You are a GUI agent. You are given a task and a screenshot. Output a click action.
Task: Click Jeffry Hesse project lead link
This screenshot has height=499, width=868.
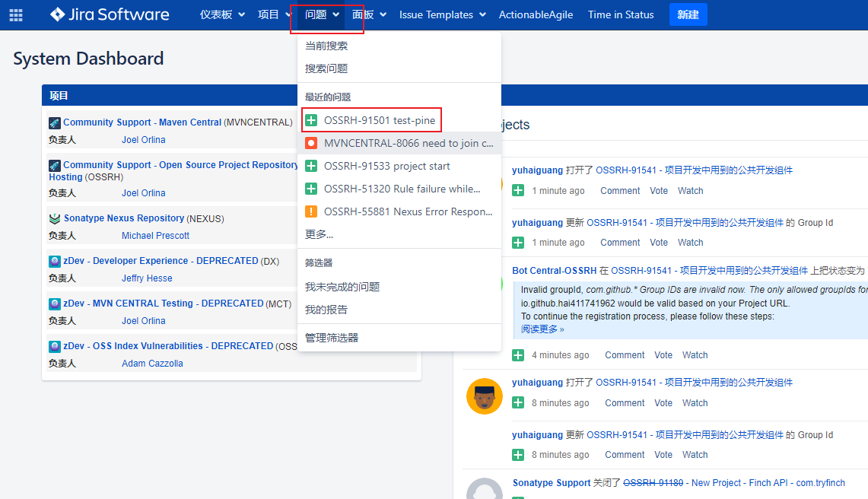point(147,278)
